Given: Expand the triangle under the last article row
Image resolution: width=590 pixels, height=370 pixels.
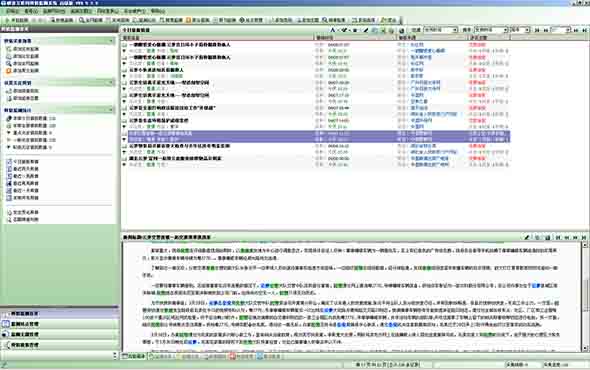Looking at the screenshot, I should click(x=124, y=164).
